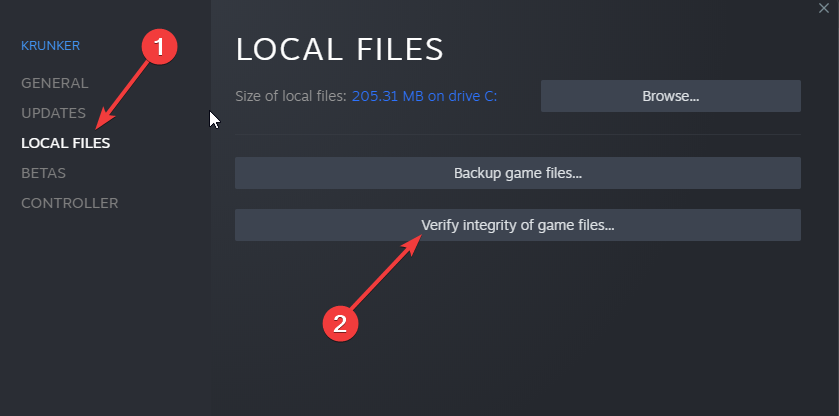This screenshot has width=839, height=416.
Task: Click Backup game files... button
Action: [518, 173]
